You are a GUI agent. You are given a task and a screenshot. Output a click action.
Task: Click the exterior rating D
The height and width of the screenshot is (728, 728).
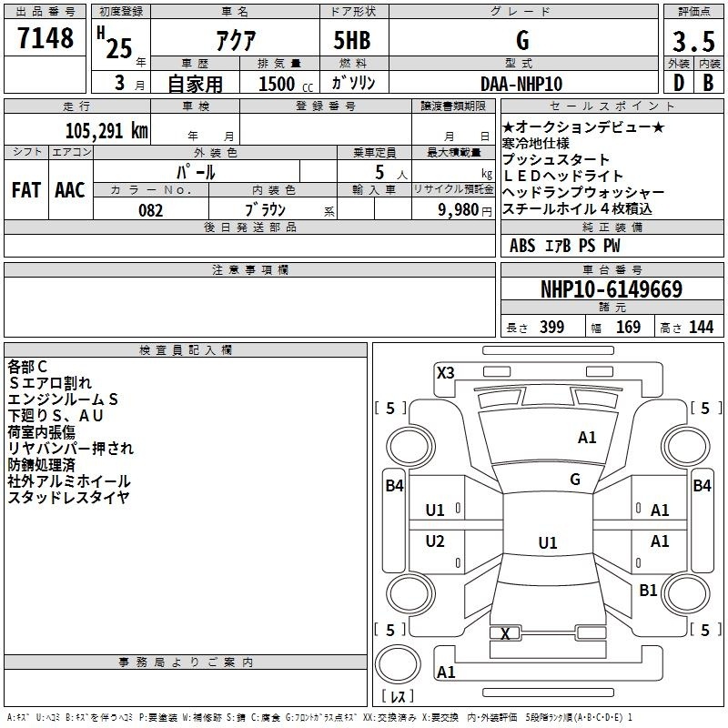[678, 83]
